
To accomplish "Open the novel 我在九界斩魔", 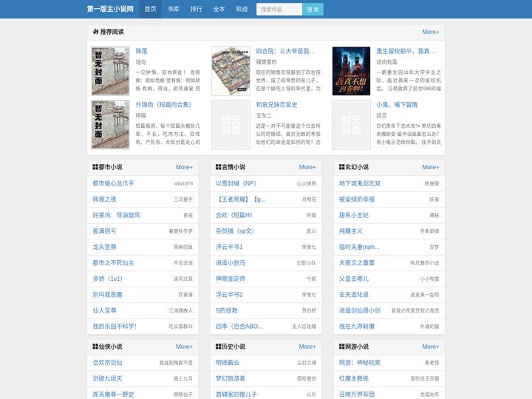I will coord(357,327).
